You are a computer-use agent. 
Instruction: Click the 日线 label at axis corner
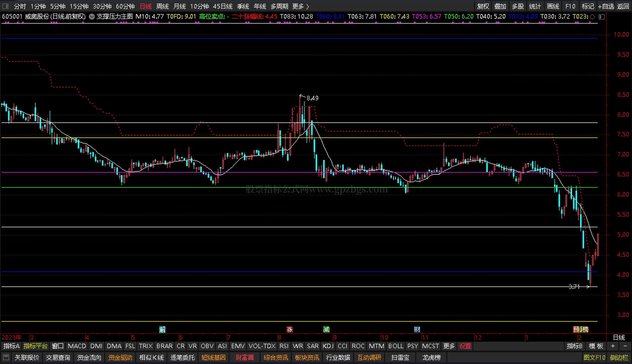(x=619, y=337)
